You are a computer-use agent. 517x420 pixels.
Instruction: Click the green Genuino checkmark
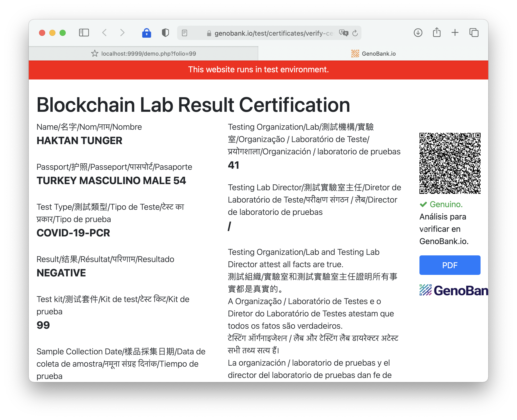point(423,205)
